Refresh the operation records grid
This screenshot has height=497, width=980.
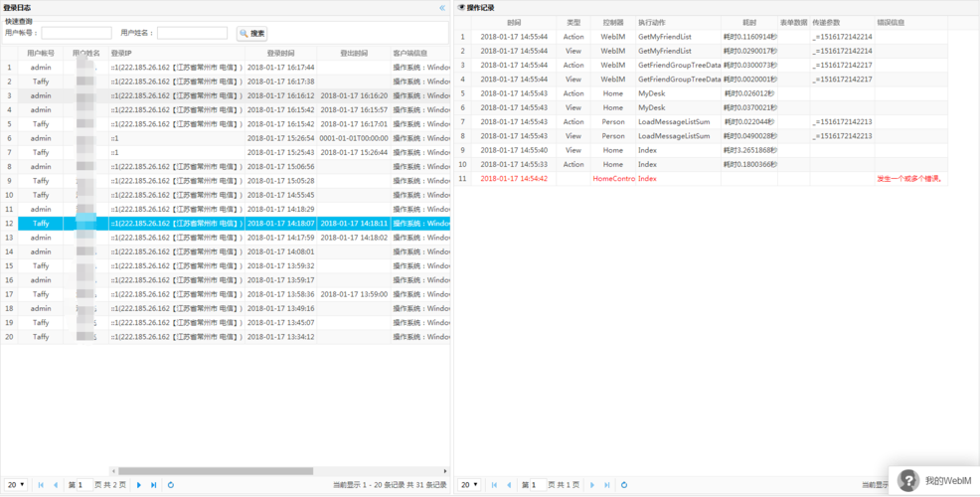pyautogui.click(x=624, y=484)
